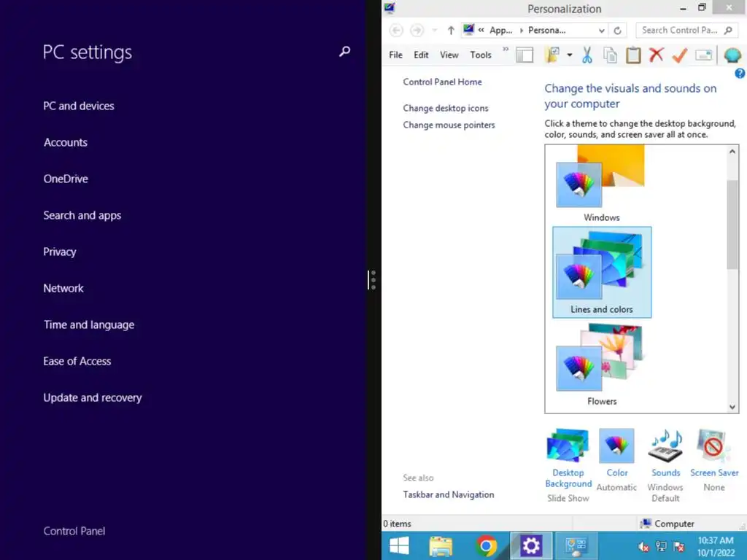Open File Explorer from taskbar
The image size is (747, 560).
click(441, 545)
